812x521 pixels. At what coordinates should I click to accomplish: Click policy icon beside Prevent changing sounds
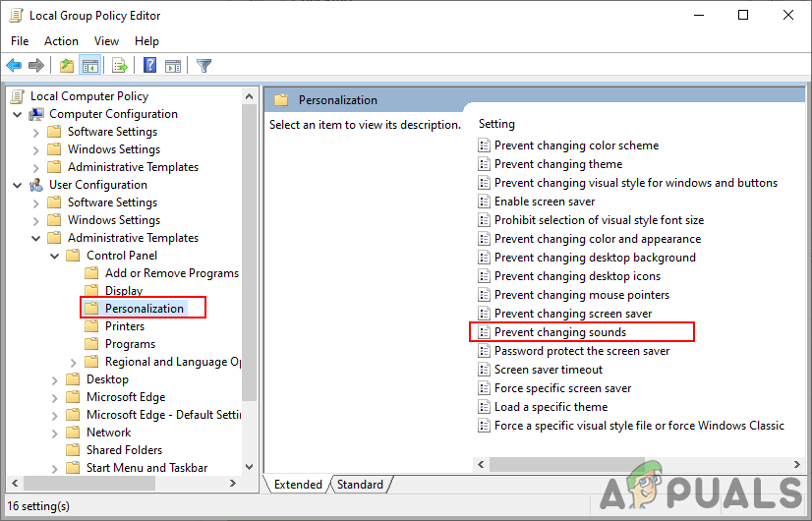(x=484, y=332)
